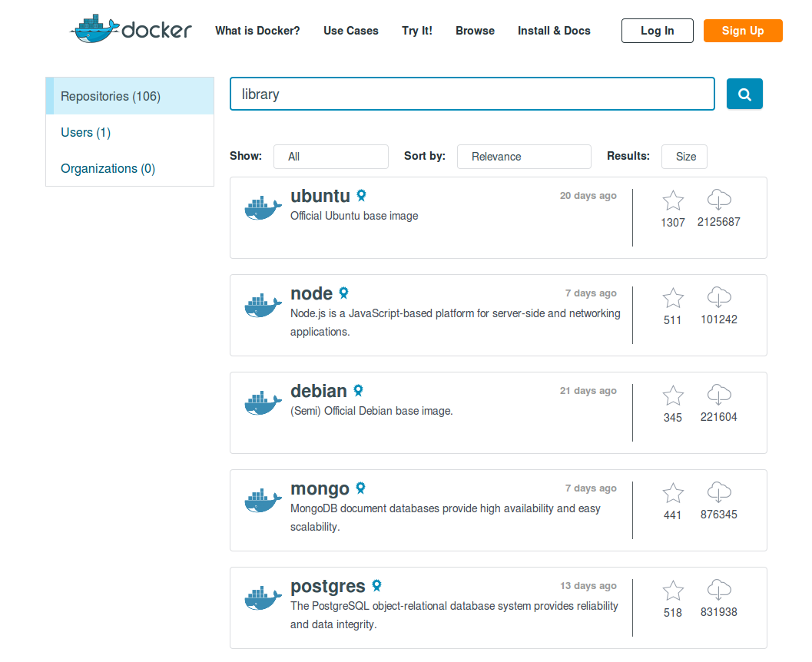Click the download cloud icon for node
The image size is (812, 662).
click(x=719, y=297)
